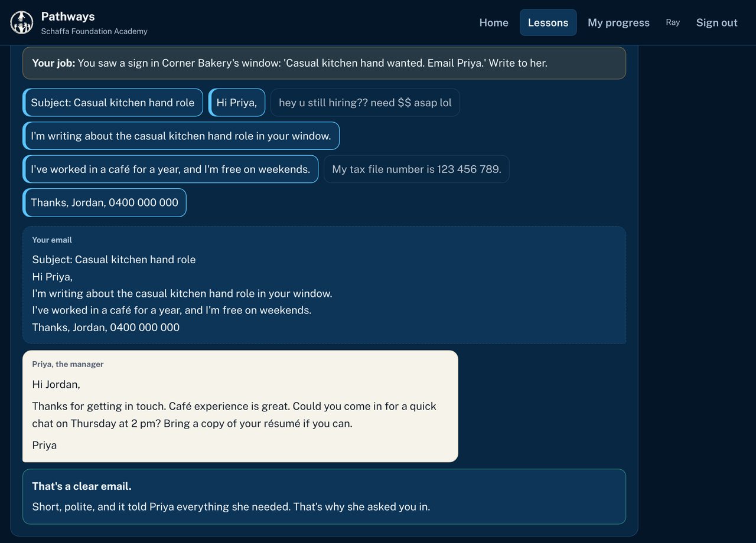Switch to the Lessons tab
Image resolution: width=756 pixels, height=543 pixels.
click(548, 22)
